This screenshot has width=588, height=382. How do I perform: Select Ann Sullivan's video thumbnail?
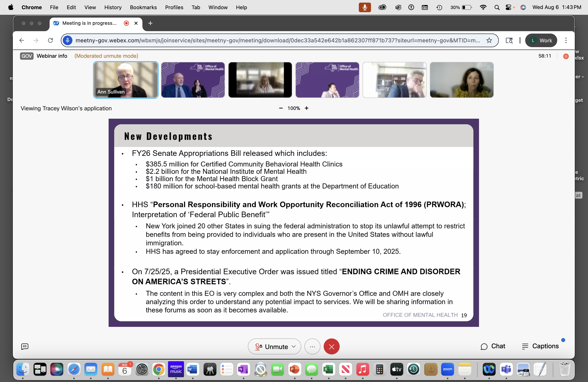126,80
